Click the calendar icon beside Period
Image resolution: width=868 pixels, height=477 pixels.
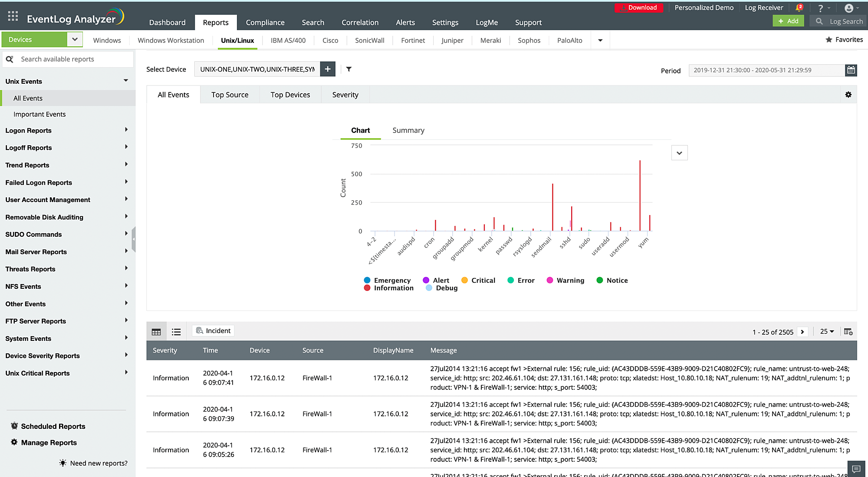pyautogui.click(x=851, y=70)
